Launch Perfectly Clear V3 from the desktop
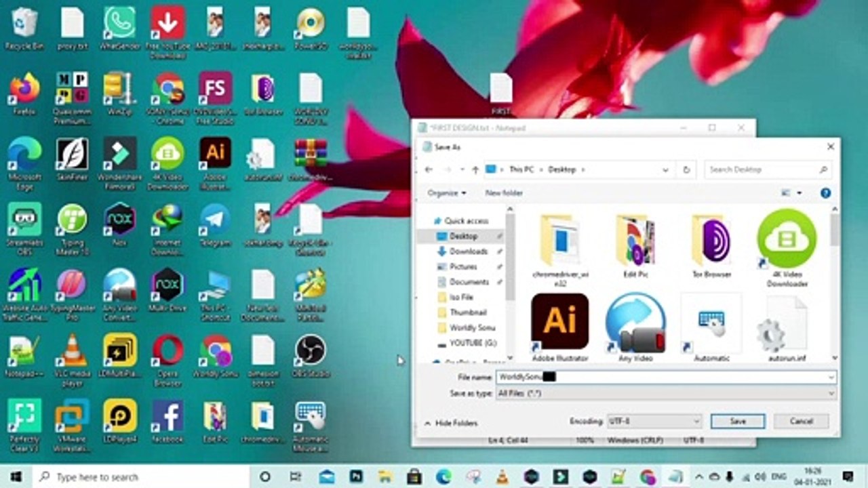 (x=24, y=425)
